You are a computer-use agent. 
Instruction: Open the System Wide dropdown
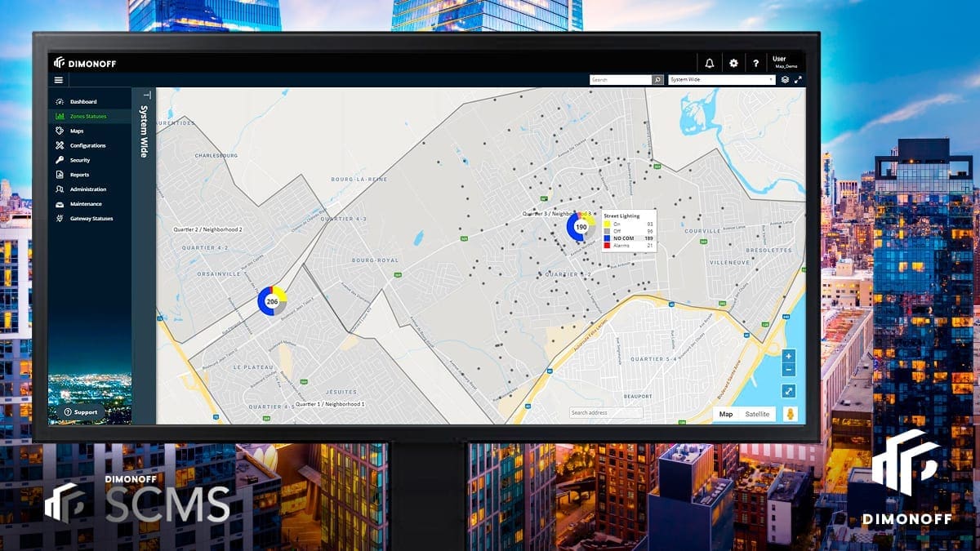click(722, 79)
